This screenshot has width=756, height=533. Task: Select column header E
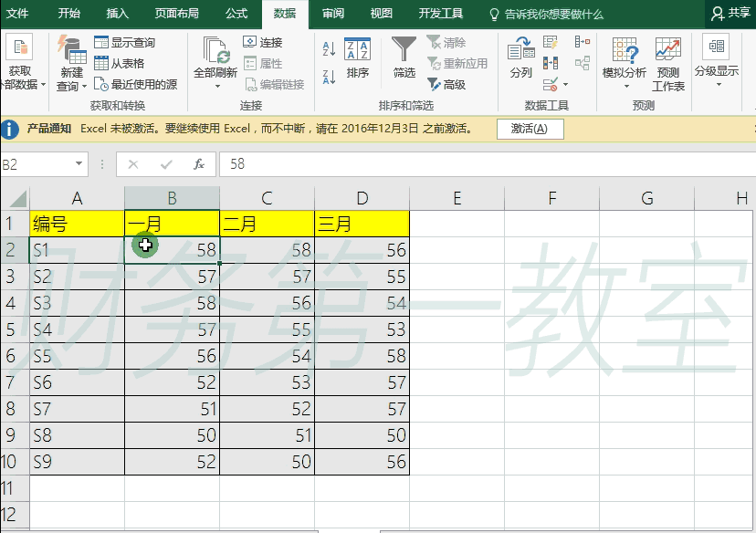457,198
